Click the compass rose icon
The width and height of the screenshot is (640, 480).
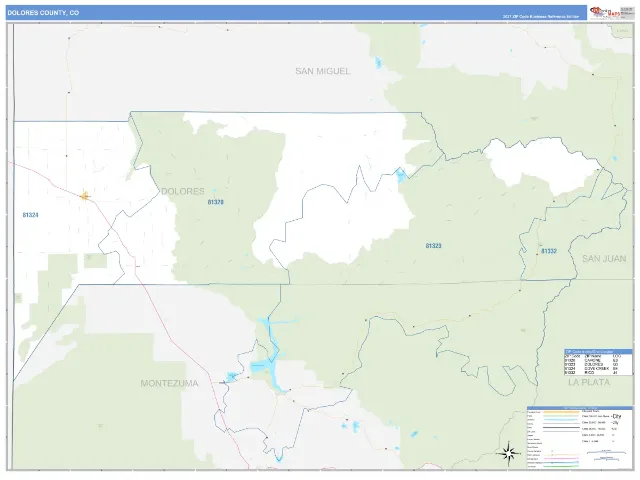[x=508, y=453]
